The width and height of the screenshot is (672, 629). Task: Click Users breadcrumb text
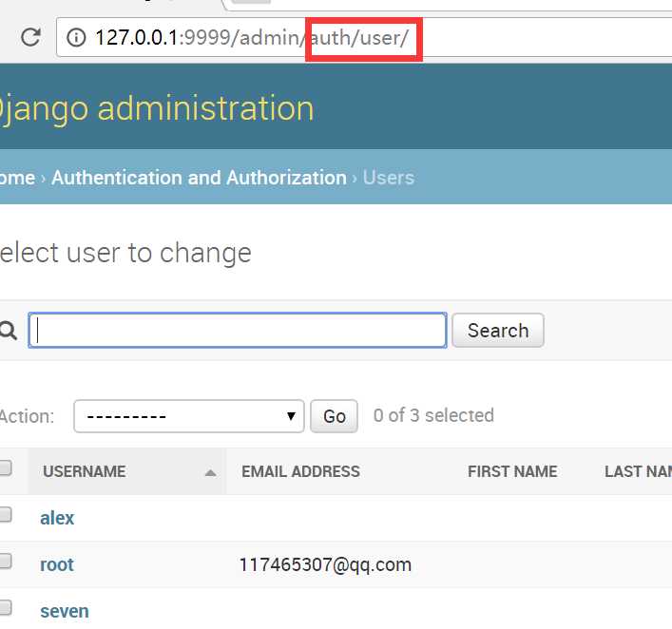coord(389,178)
